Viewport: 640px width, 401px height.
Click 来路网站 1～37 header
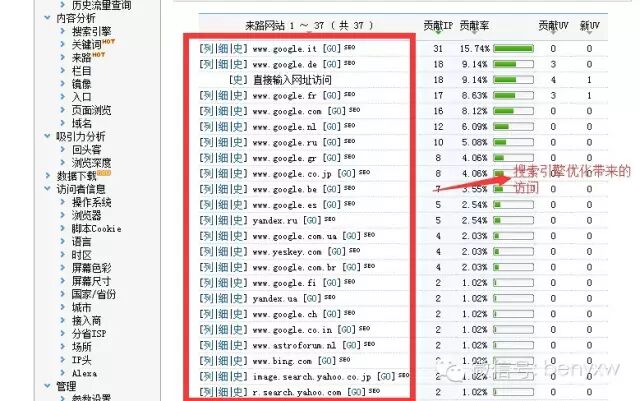click(309, 25)
